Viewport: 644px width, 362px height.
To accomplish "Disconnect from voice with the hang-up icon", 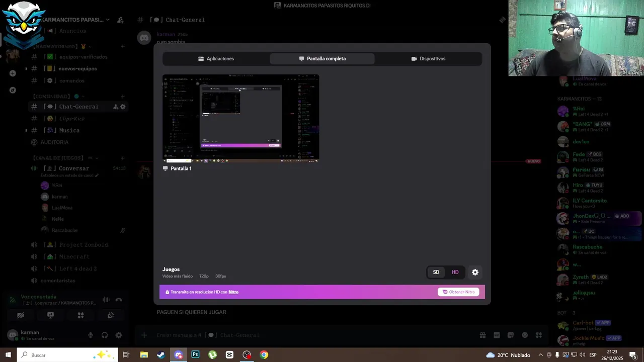I will [119, 300].
